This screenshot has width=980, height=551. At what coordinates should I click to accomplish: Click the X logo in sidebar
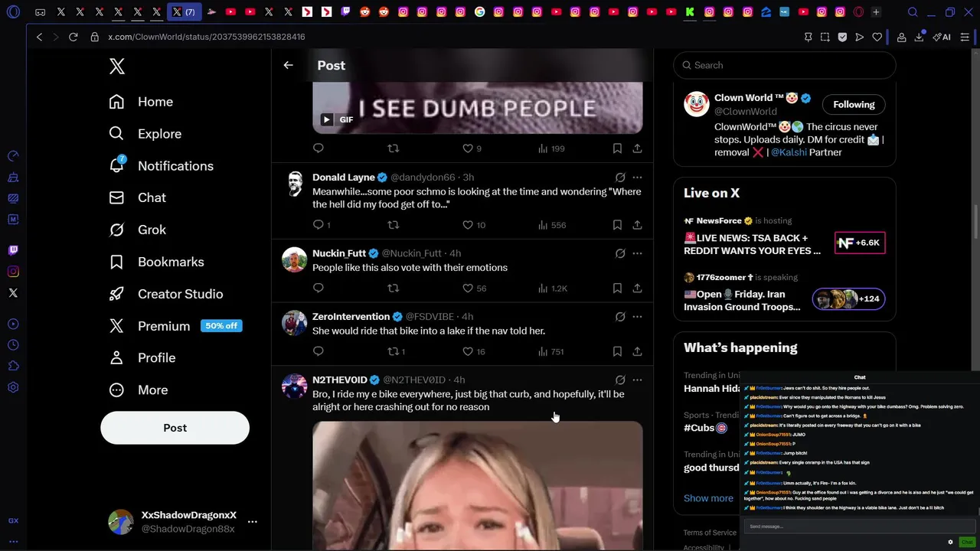116,66
